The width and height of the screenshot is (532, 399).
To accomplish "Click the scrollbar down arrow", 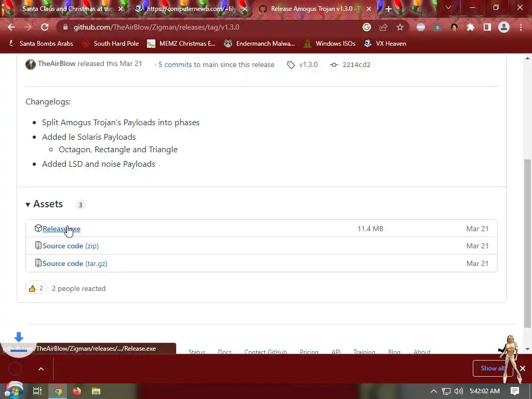I will tap(527, 349).
